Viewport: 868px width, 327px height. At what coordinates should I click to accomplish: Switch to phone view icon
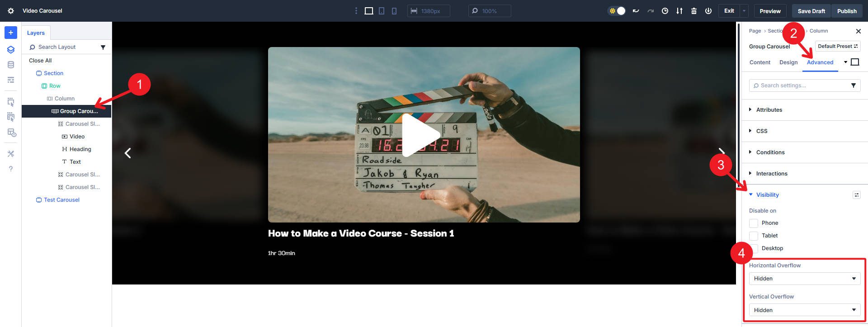point(394,11)
